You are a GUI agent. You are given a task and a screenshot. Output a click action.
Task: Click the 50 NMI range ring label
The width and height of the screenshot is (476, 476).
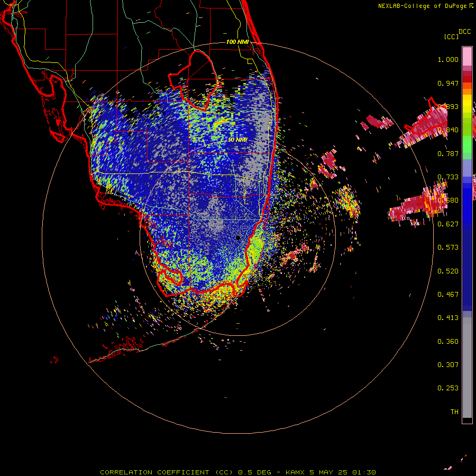(x=237, y=140)
